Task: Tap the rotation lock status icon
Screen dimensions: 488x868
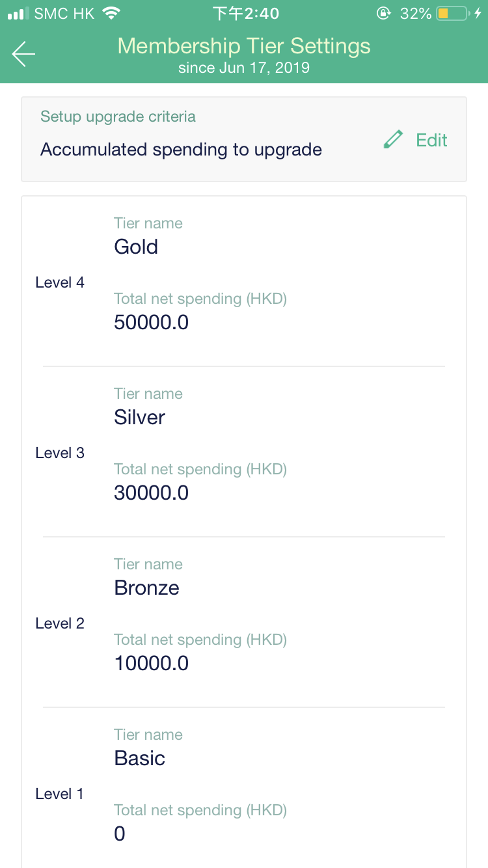Action: coord(384,13)
